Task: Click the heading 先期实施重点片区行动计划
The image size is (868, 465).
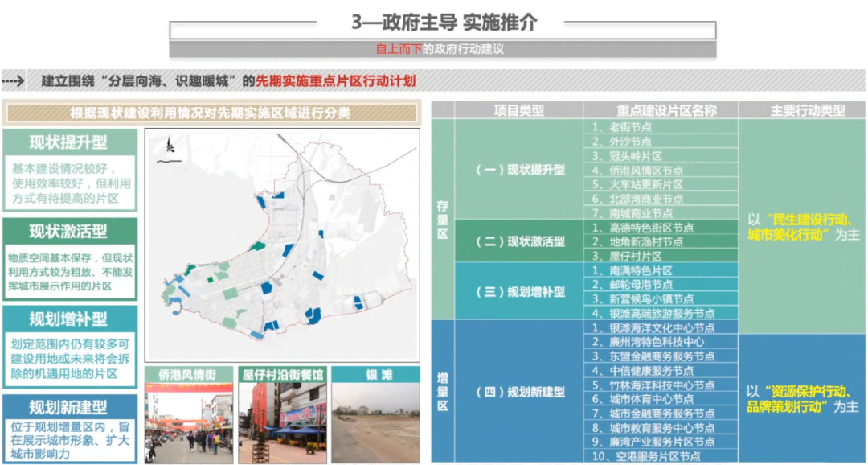Action: [x=335, y=81]
